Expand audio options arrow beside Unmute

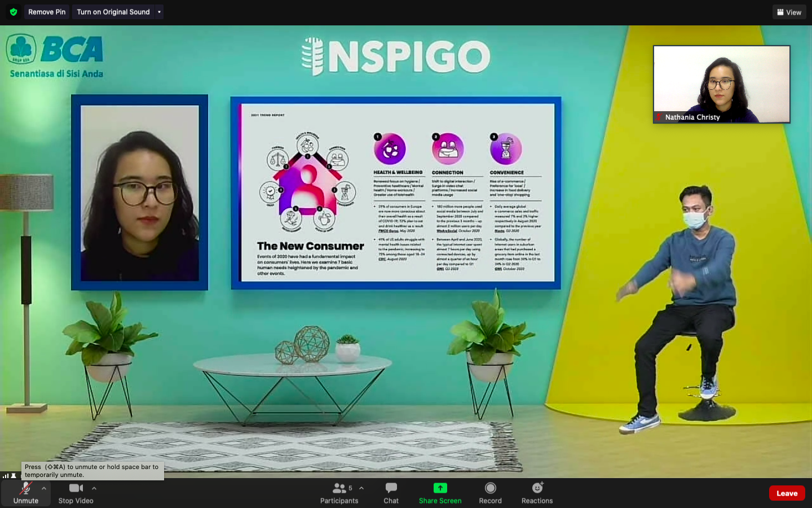click(x=44, y=488)
